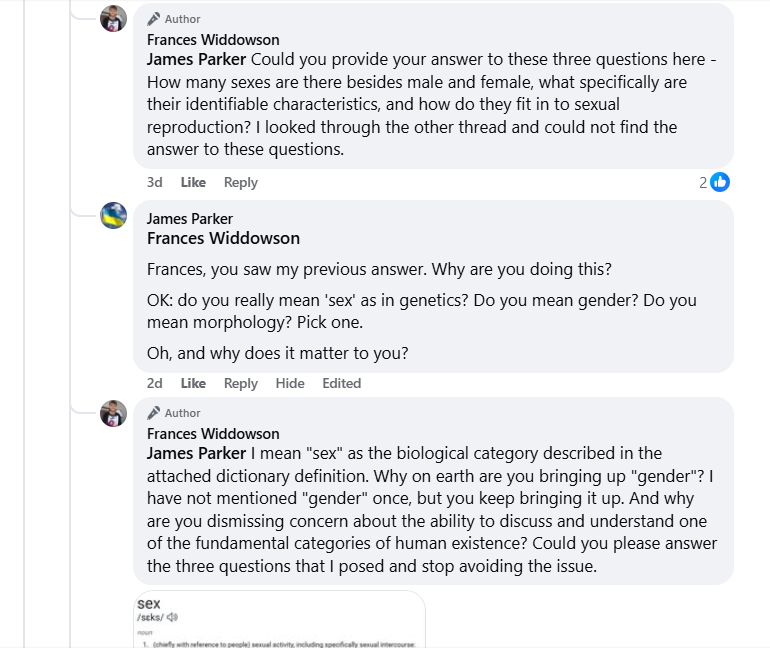Open the James Parker author name link
This screenshot has width=770, height=656.
pos(190,219)
